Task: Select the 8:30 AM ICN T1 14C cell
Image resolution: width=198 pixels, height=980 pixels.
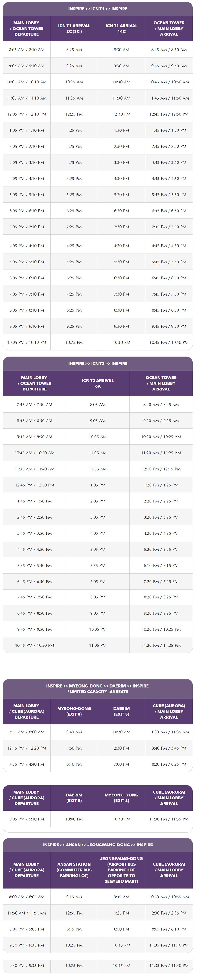Action: point(121,50)
